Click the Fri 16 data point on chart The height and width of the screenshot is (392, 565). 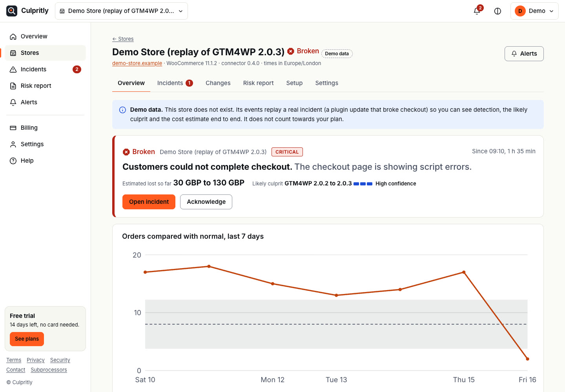point(527,359)
